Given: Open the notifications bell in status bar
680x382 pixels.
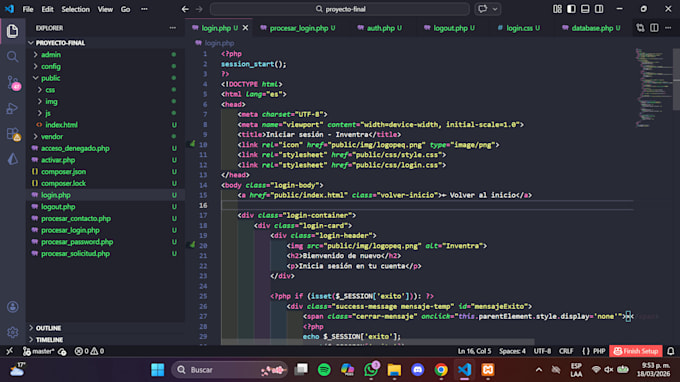Looking at the screenshot, I should tap(670, 351).
